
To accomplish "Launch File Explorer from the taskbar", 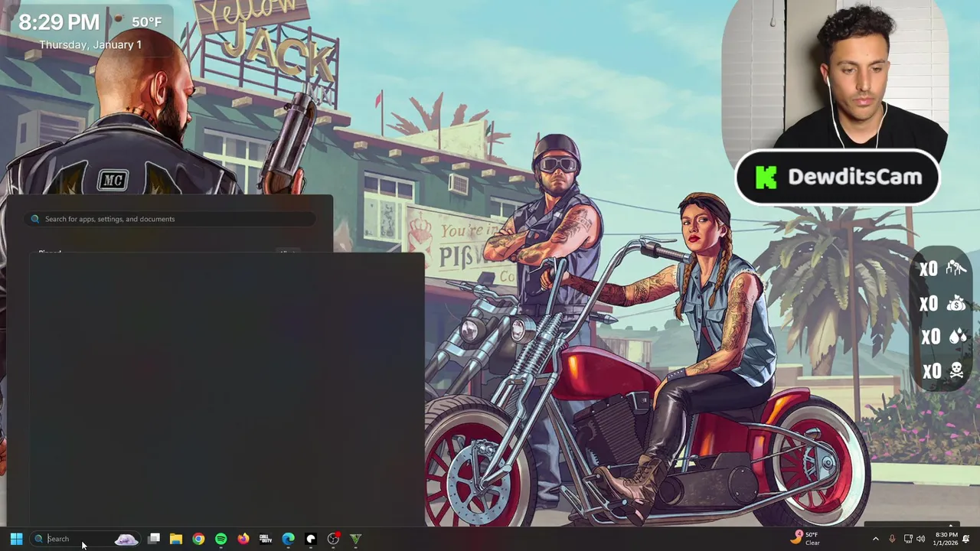I will pos(176,539).
